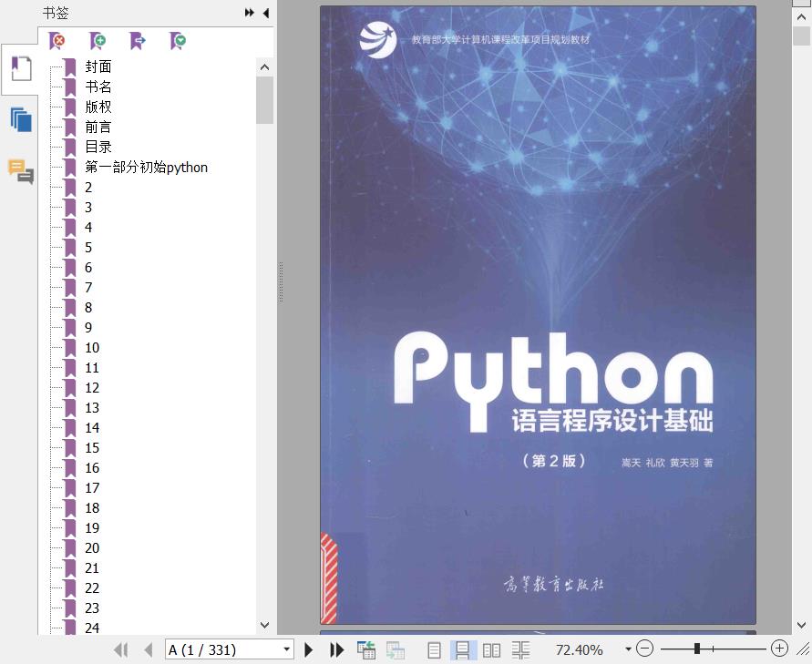Viewport: 812px width, 664px height.
Task: Select bookmark labeled 19
Action: coord(92,528)
